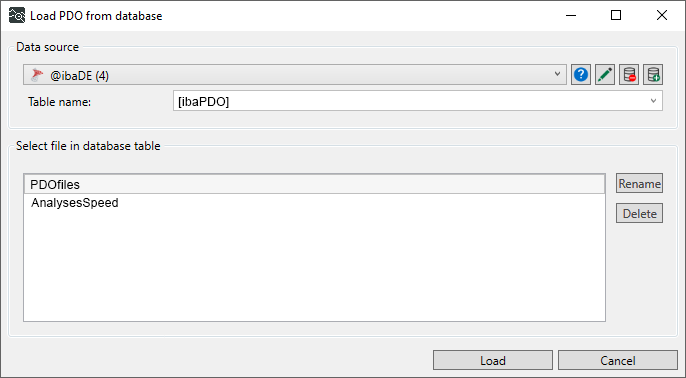Click the application icon in the title bar

click(x=17, y=15)
